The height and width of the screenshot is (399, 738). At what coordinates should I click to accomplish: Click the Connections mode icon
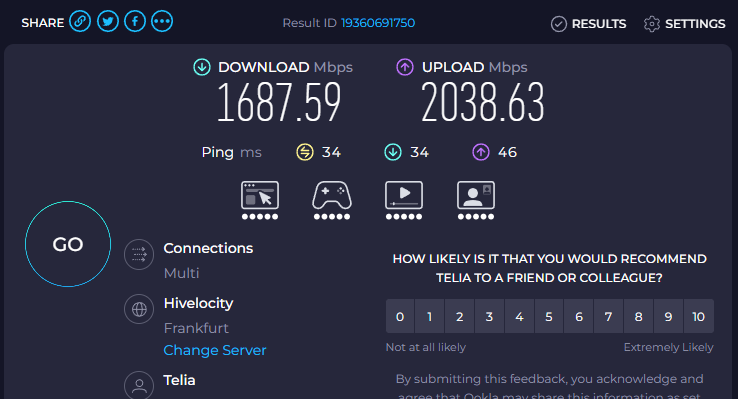pos(139,255)
